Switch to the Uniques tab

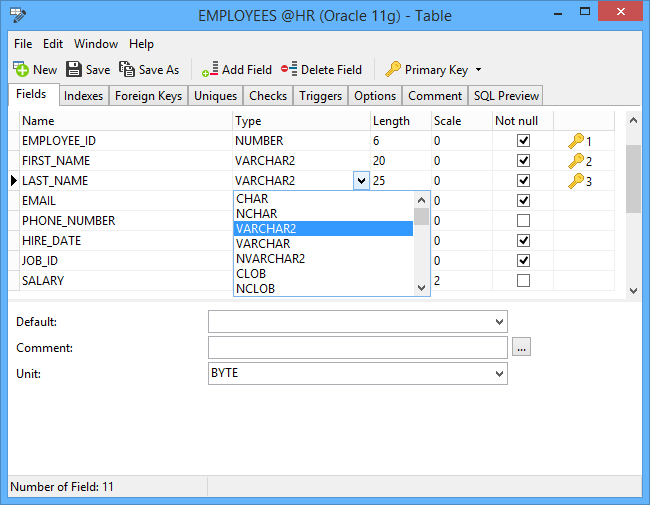pos(216,96)
